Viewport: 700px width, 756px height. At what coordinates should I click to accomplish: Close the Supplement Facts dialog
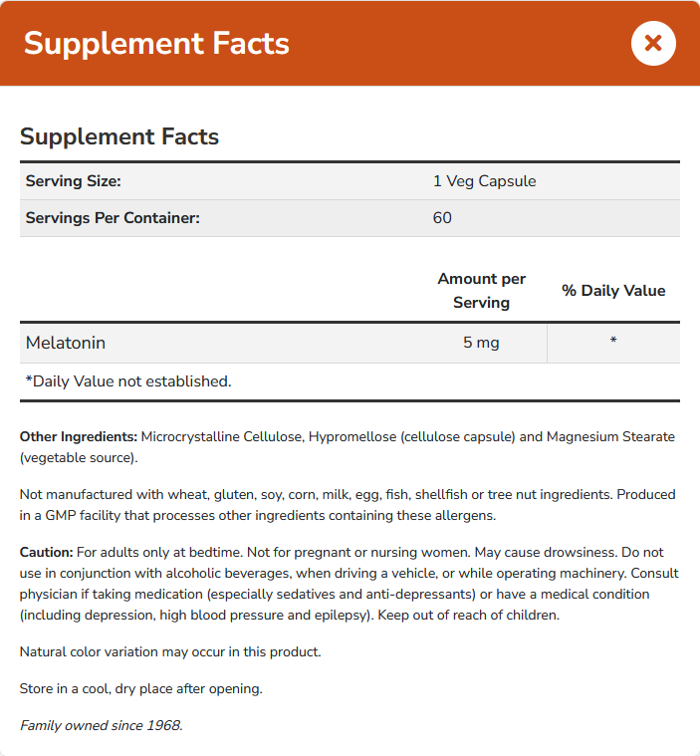[653, 43]
